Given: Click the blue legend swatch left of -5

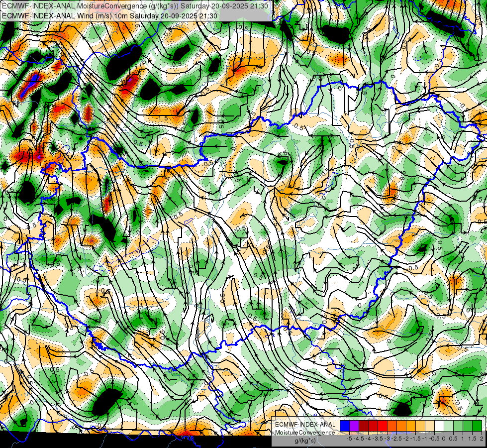Looking at the screenshot, I should (x=345, y=426).
